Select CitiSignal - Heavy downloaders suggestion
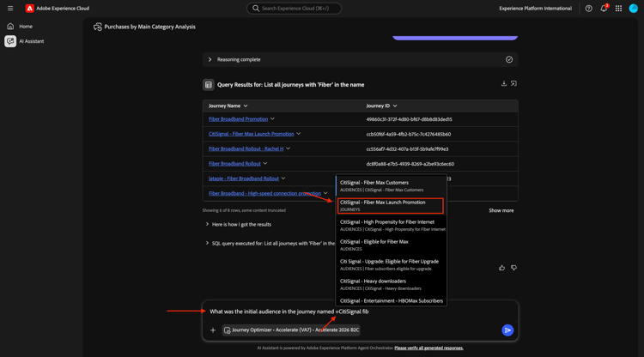 392,284
